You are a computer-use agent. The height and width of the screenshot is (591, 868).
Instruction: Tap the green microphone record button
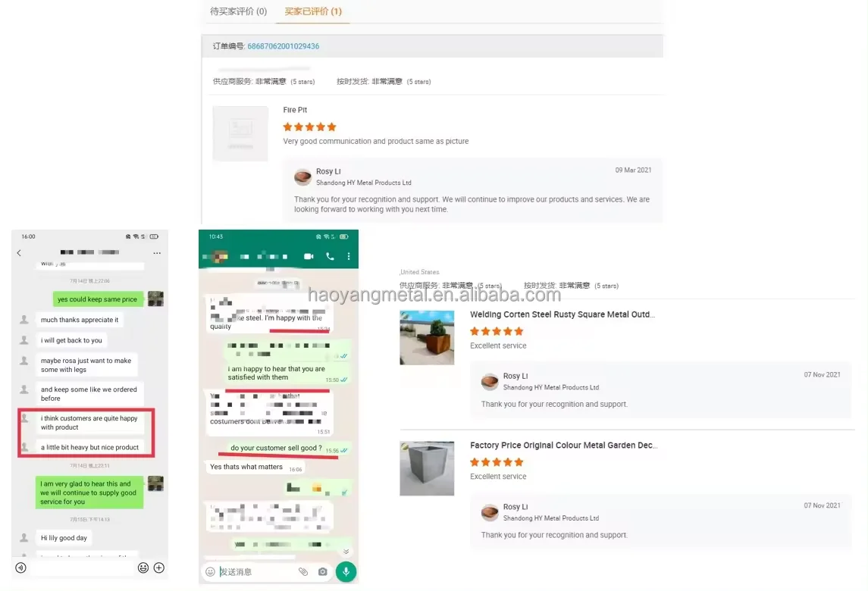pos(346,571)
